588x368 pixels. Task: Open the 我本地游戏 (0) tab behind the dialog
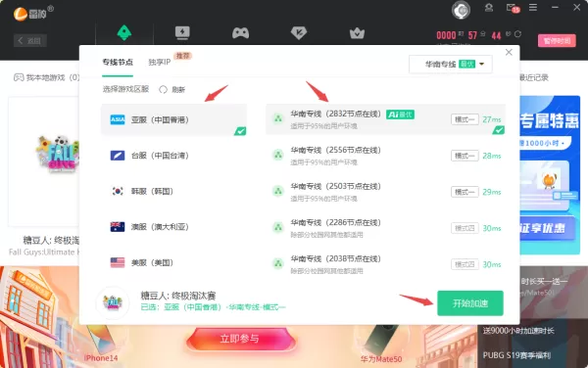click(46, 77)
